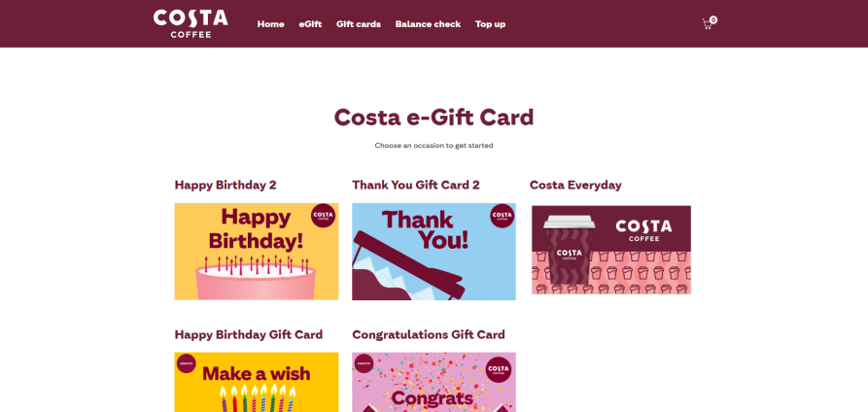This screenshot has height=412, width=868.
Task: Select the Make a wish card image
Action: [x=256, y=382]
